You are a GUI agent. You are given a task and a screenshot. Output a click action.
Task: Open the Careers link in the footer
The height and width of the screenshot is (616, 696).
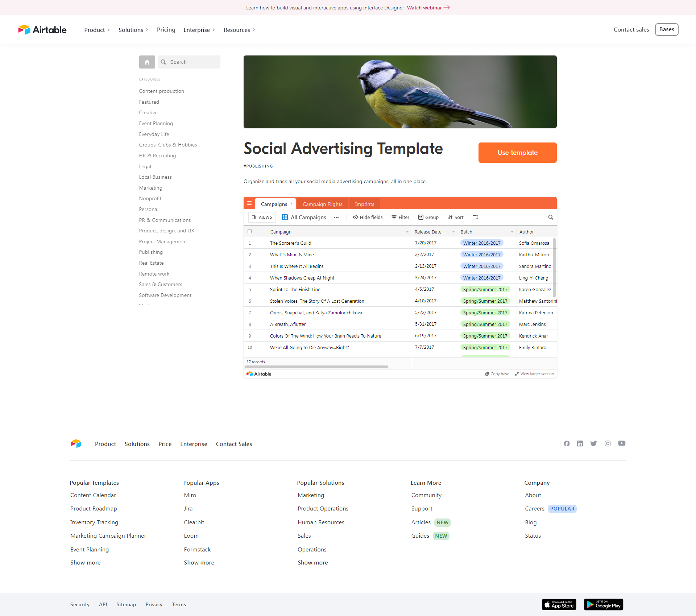tap(535, 509)
